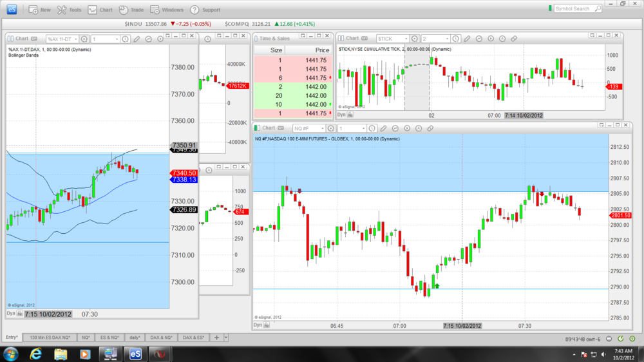Click the eSignal logo button
This screenshot has height=362, width=644.
[x=12, y=10]
